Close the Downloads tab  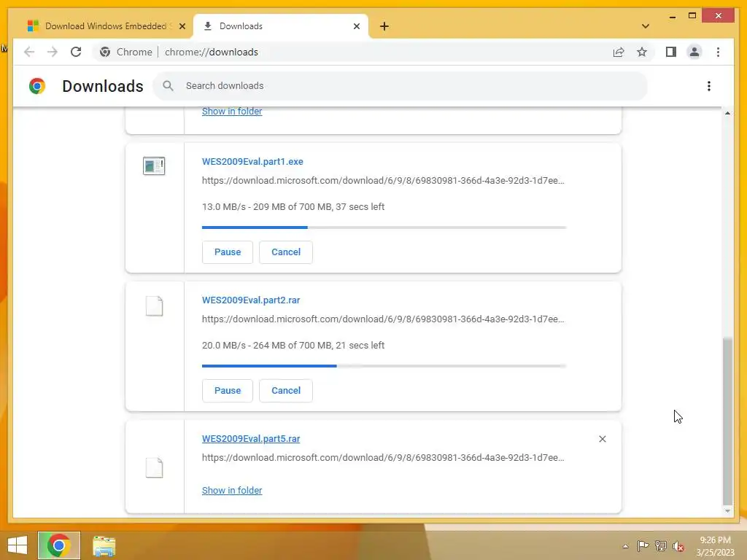[x=356, y=26]
